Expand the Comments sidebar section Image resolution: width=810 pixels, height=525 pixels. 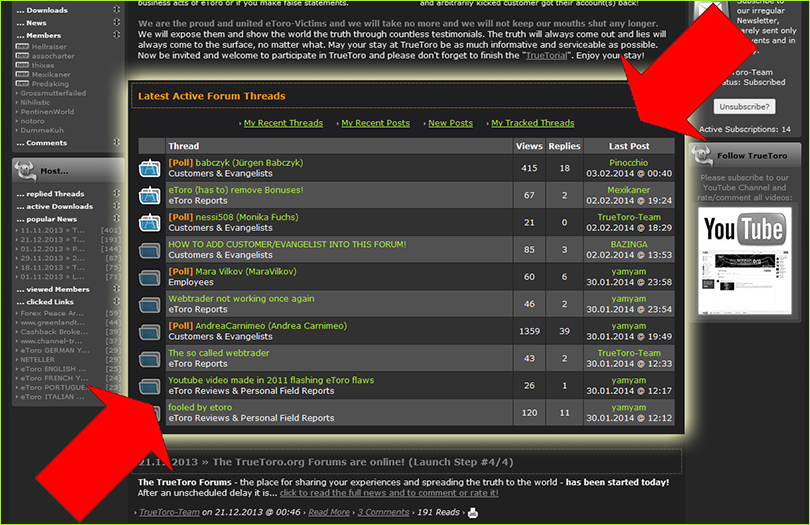[117, 142]
